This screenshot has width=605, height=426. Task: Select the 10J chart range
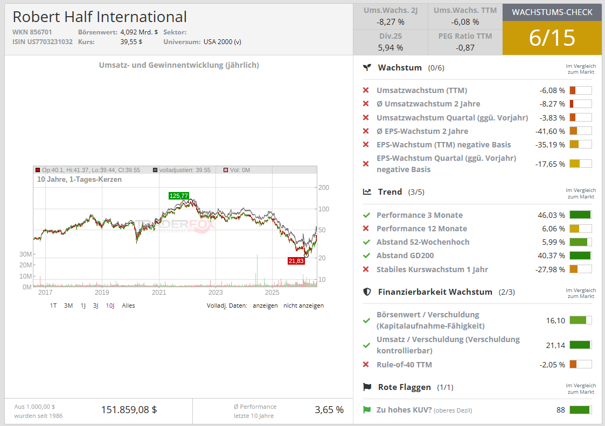pos(110,306)
